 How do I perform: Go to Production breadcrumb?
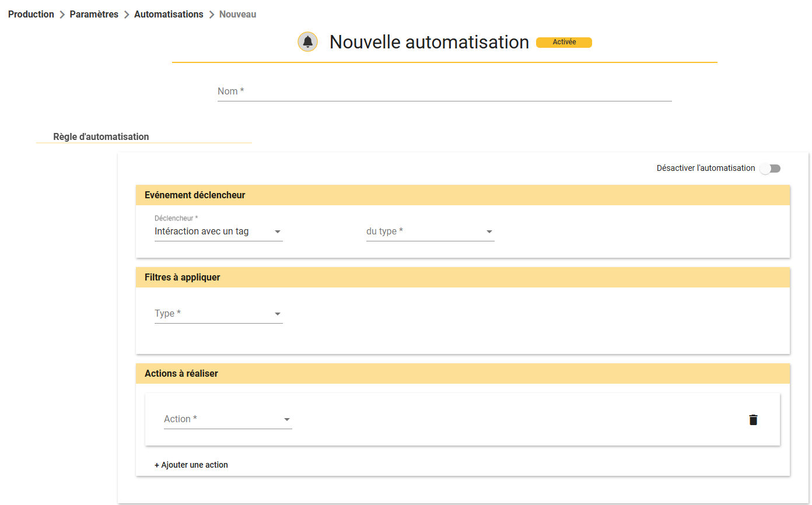tap(31, 14)
